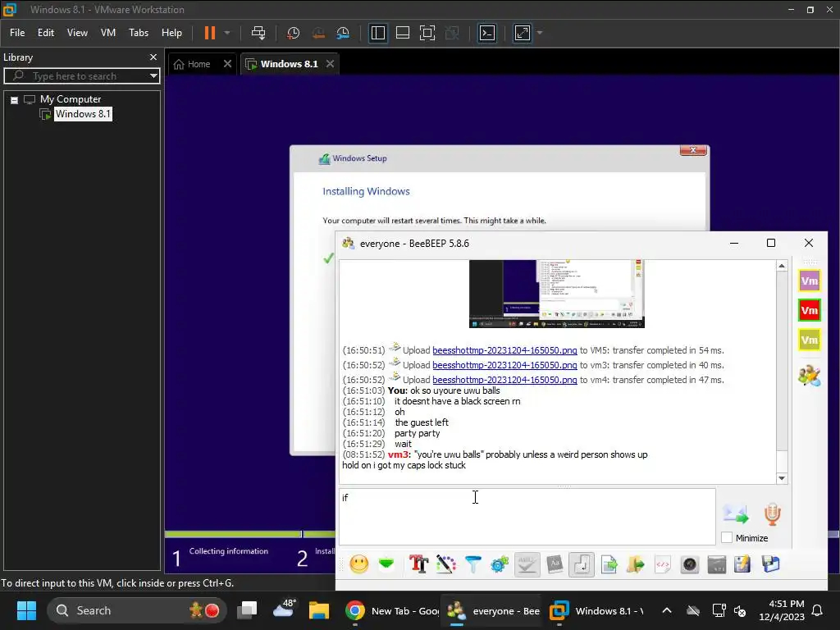Record a voice message with the microphone
The width and height of the screenshot is (840, 630).
(x=772, y=514)
